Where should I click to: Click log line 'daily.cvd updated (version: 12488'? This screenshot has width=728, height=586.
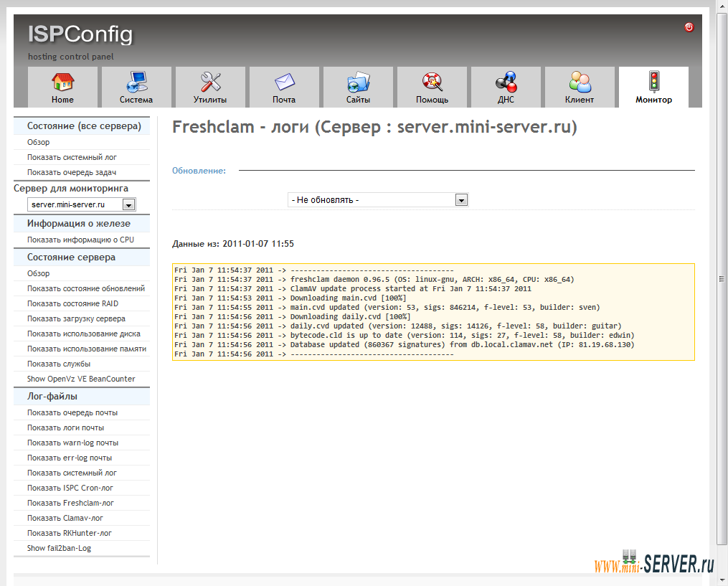398,326
